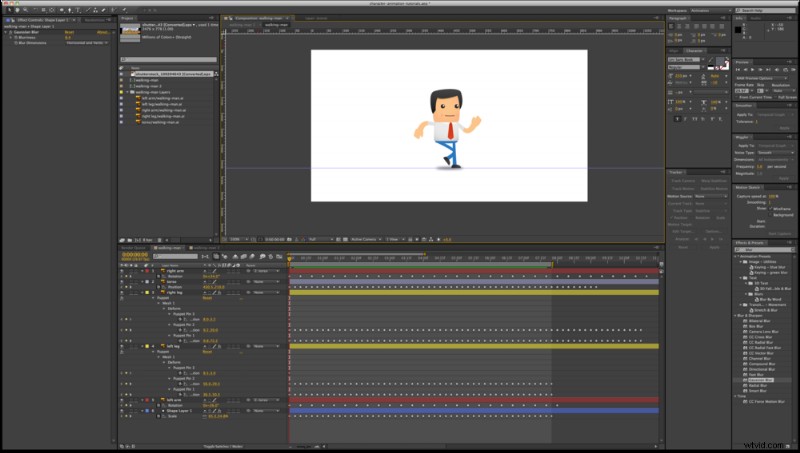Click the text fill color swatch

[721, 62]
